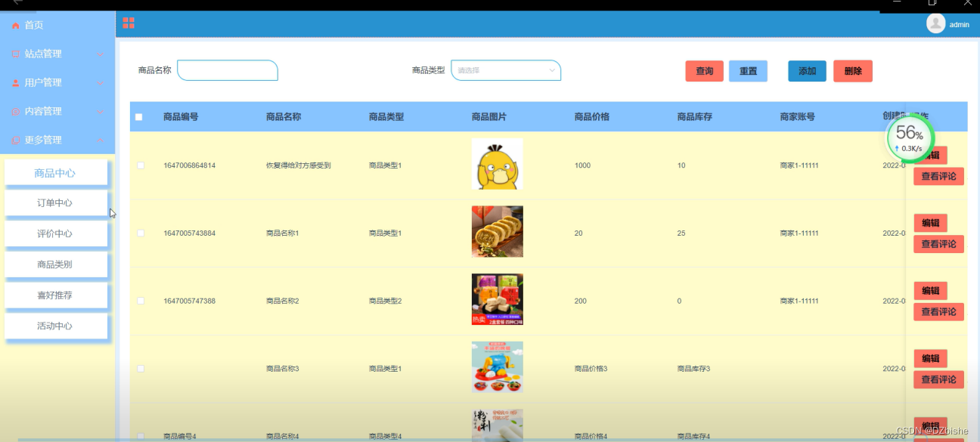Click 查看评论 for product 1647005747388
The width and height of the screenshot is (980, 442).
coord(939,312)
